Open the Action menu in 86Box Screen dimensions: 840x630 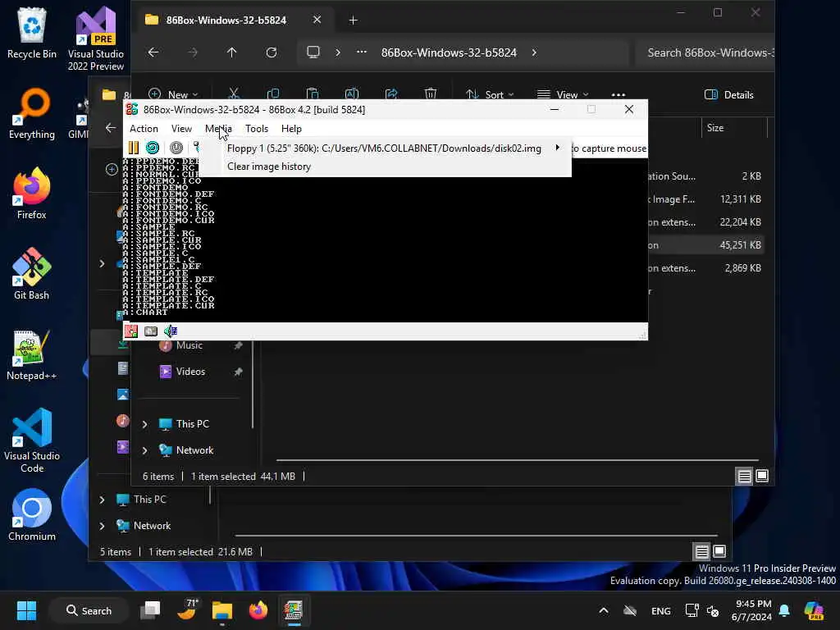click(x=144, y=129)
